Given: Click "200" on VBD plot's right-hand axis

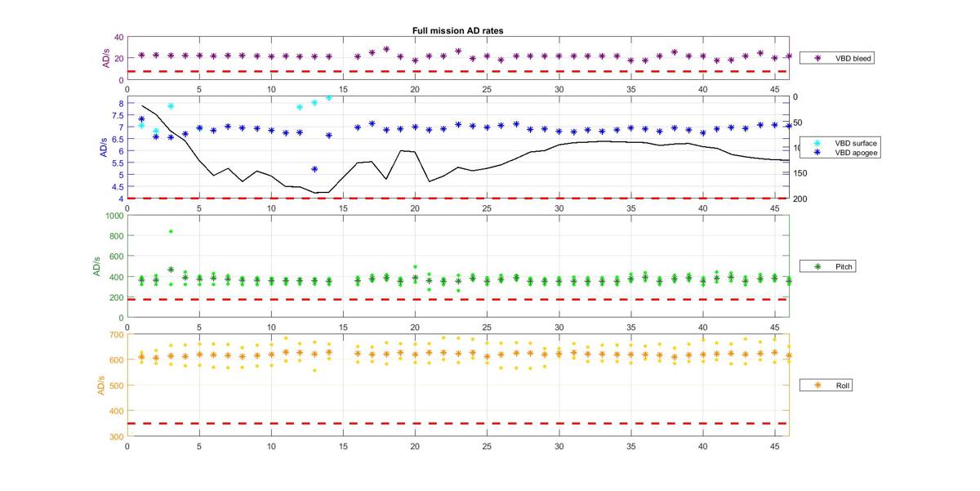Looking at the screenshot, I should [800, 199].
